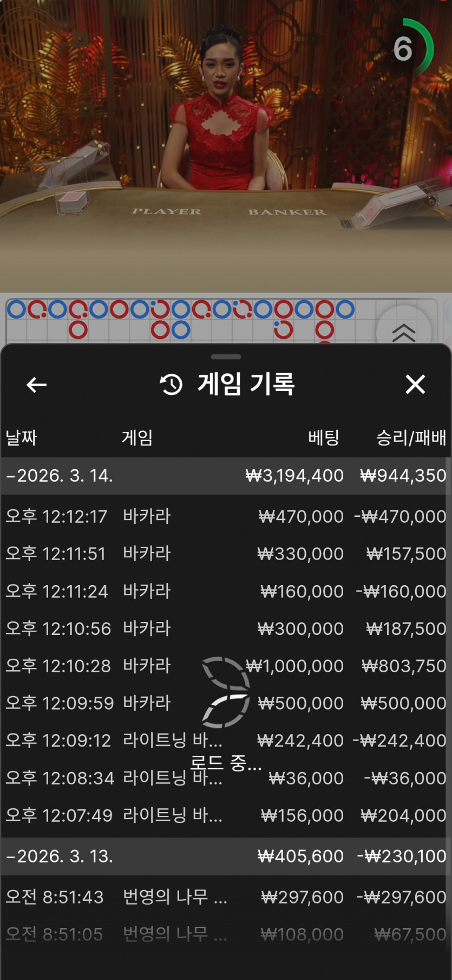The width and height of the screenshot is (452, 980).
Task: Tap the history clock icon beside 게임 기록
Action: click(171, 385)
